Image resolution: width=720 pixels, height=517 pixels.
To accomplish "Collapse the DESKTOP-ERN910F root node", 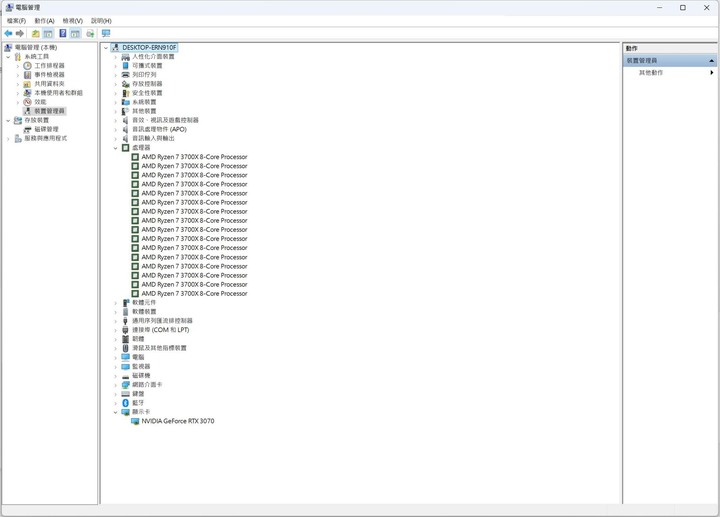I will pos(106,48).
